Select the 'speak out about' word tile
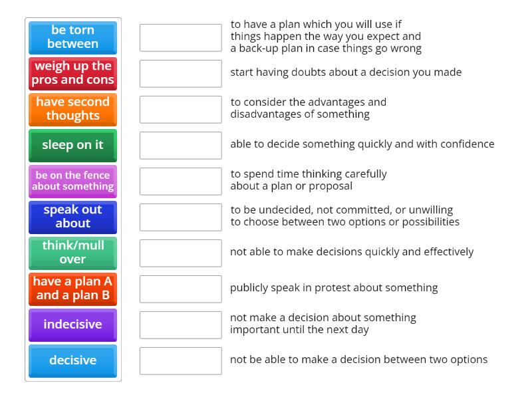This screenshot has height=399, width=532. tap(72, 217)
